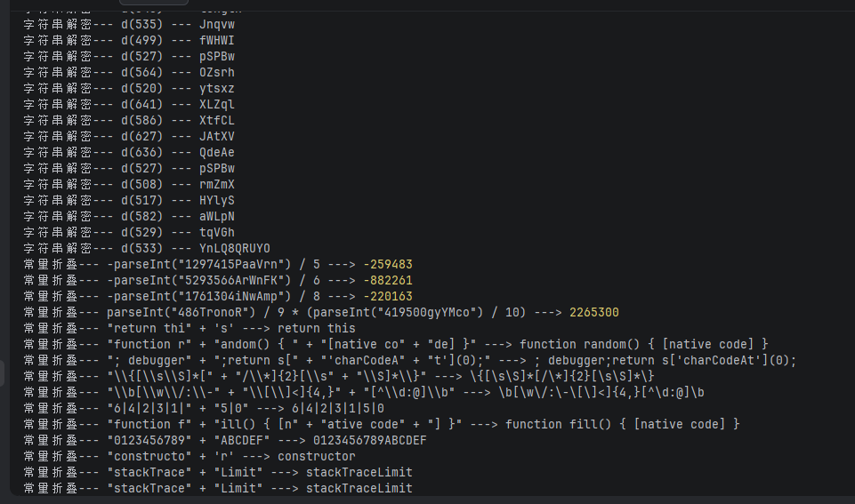
Task: Select the line resulting in 2265300
Action: pos(321,312)
